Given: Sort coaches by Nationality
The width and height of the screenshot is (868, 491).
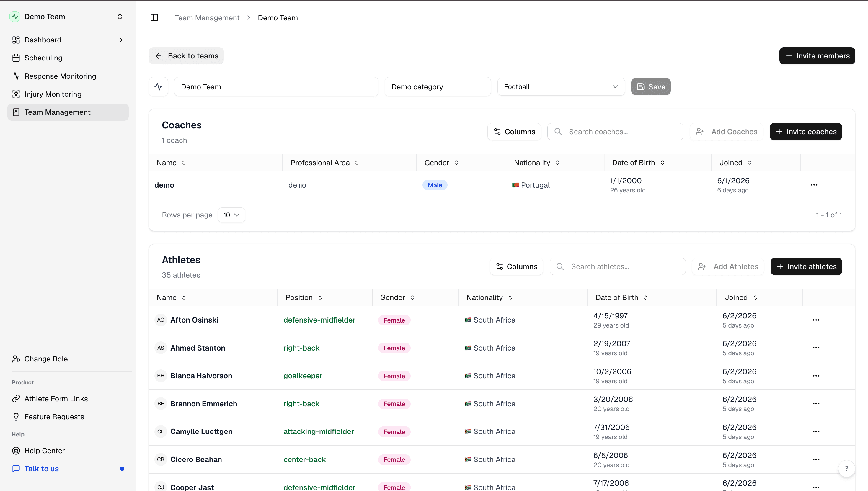Looking at the screenshot, I should pos(537,163).
